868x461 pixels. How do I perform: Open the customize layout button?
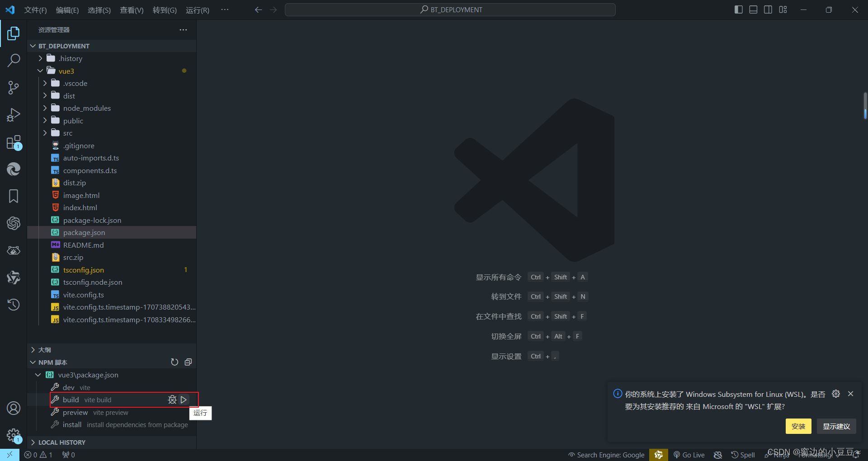coord(783,9)
